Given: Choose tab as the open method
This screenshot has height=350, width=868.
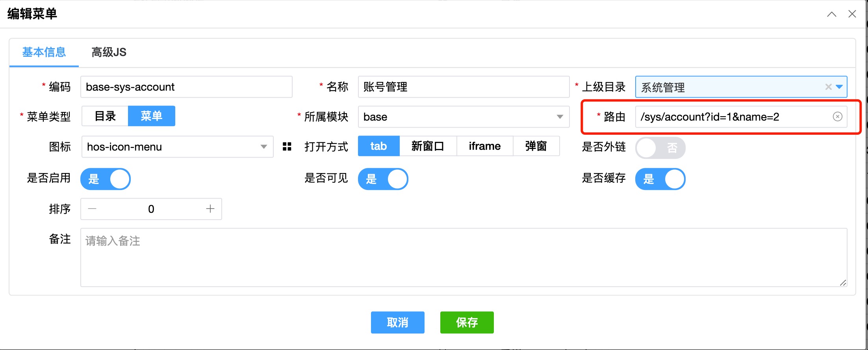Looking at the screenshot, I should point(378,146).
